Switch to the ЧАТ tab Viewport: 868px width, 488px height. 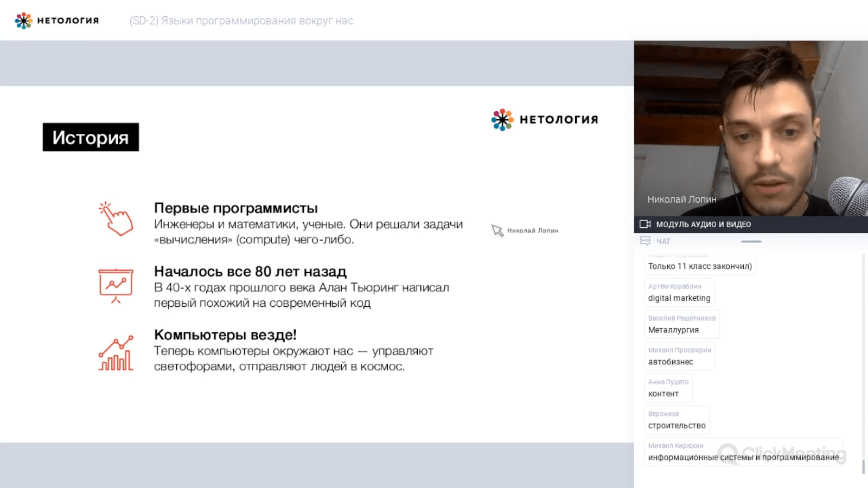coord(663,241)
